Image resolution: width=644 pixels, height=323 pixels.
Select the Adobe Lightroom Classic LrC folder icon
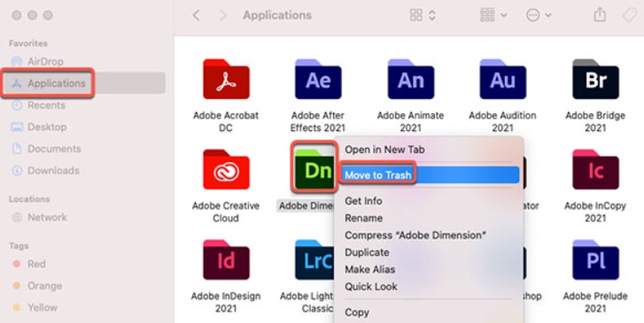[314, 259]
